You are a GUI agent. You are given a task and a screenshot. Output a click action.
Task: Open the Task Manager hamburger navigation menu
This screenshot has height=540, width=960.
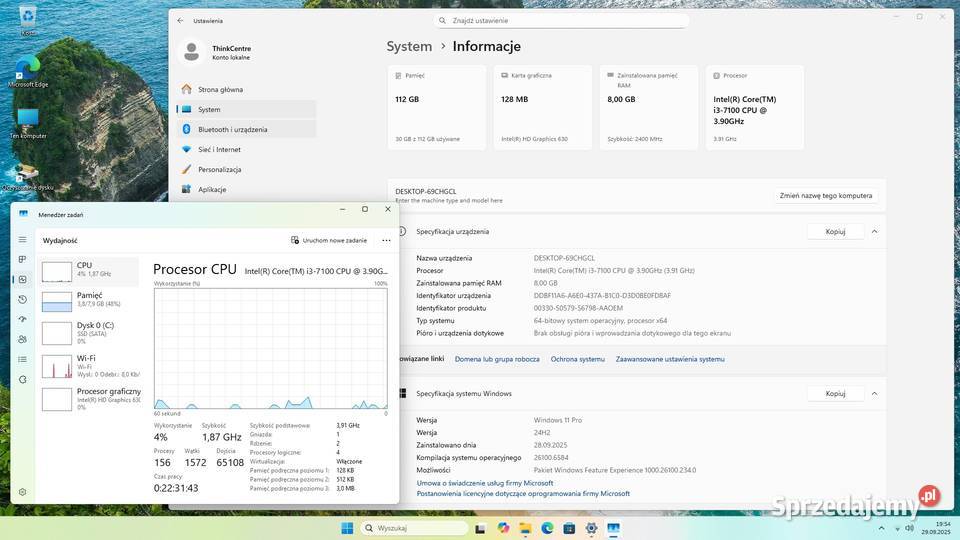[x=22, y=240]
